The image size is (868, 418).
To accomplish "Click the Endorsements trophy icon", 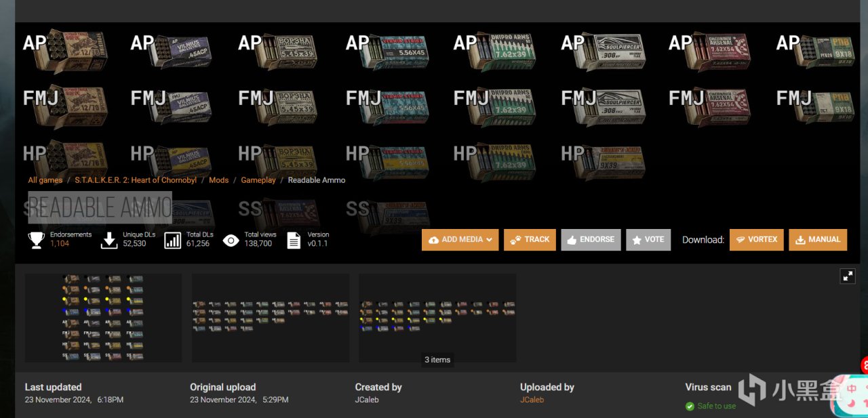I will click(x=37, y=240).
